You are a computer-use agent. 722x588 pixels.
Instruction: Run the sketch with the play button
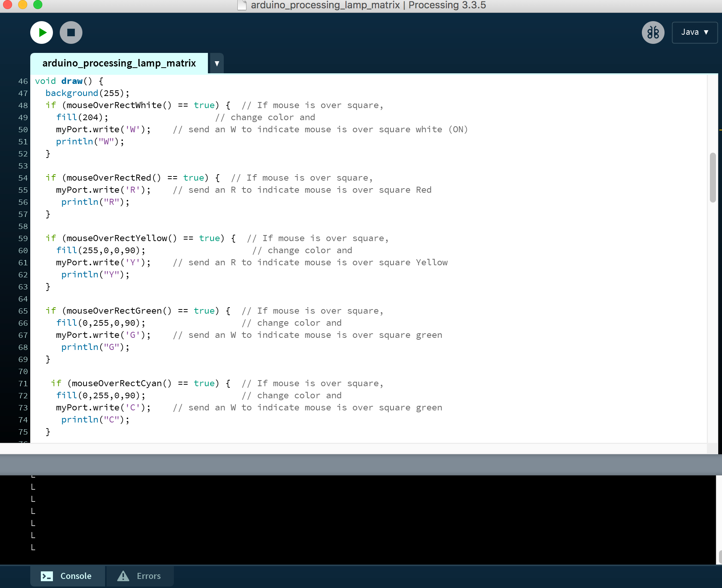tap(42, 32)
